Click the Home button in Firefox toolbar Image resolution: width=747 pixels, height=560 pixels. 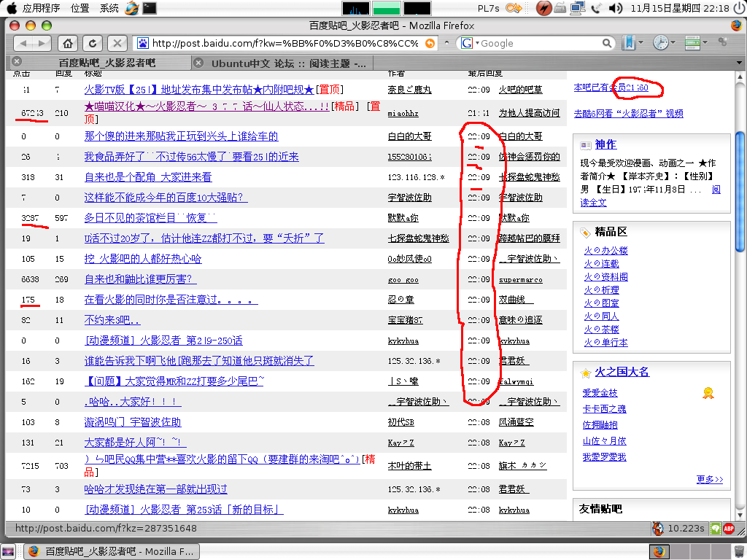click(x=68, y=43)
